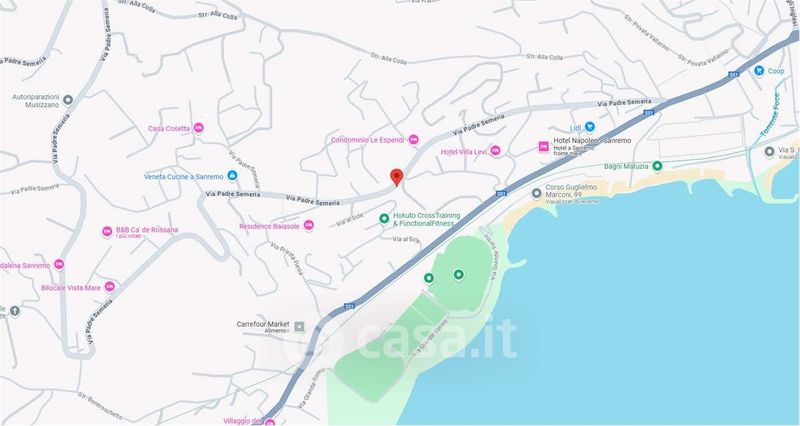The height and width of the screenshot is (426, 800).
Task: Select the SS1 road shield near Coop
Action: (734, 74)
